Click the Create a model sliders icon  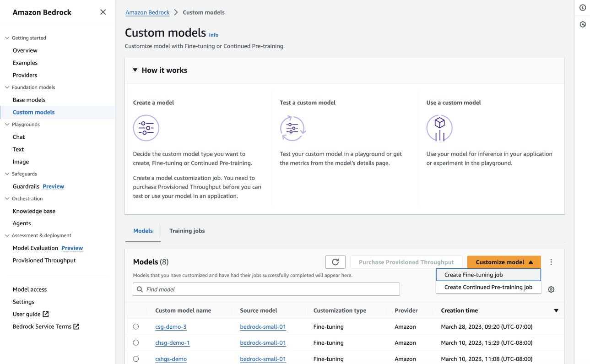146,128
